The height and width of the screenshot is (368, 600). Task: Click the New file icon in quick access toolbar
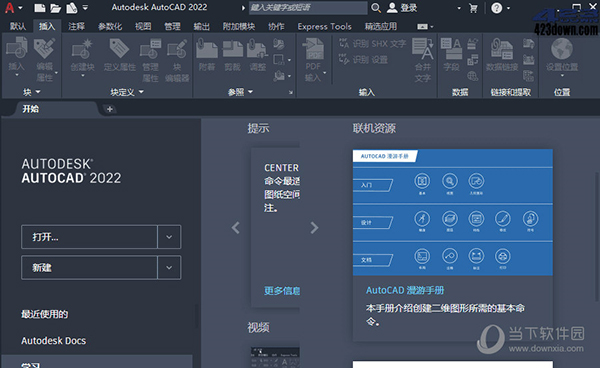point(39,8)
